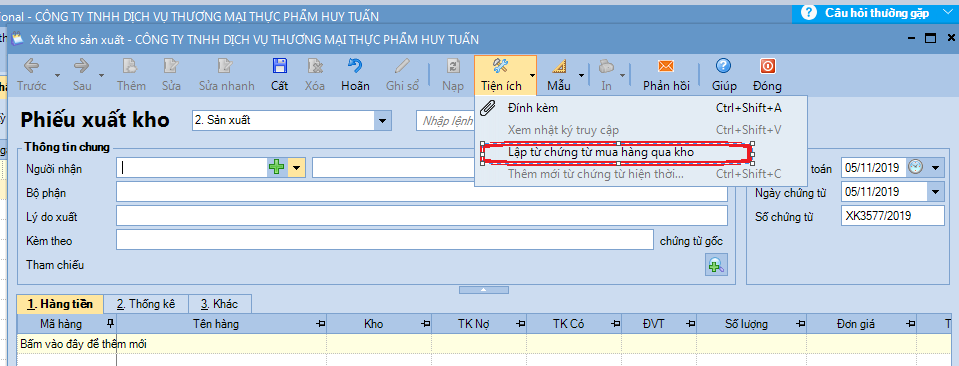Click the clock icon in the date field

(x=915, y=166)
